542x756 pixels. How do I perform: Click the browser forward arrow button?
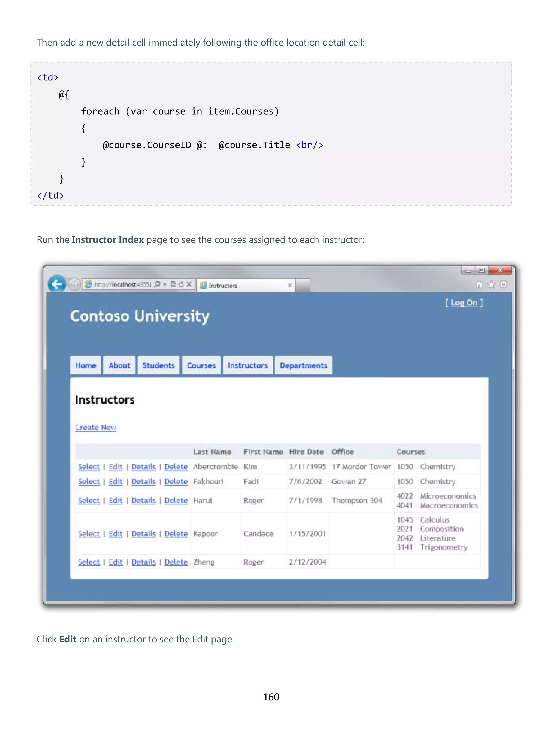click(x=74, y=284)
